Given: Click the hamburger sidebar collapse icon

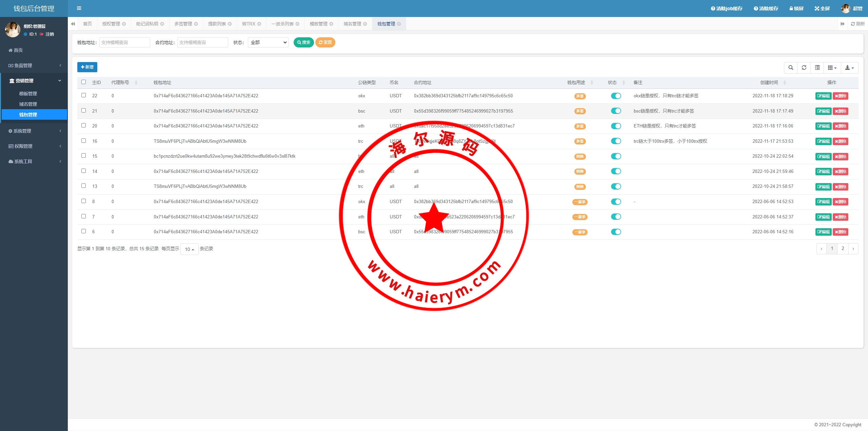Looking at the screenshot, I should [x=79, y=8].
